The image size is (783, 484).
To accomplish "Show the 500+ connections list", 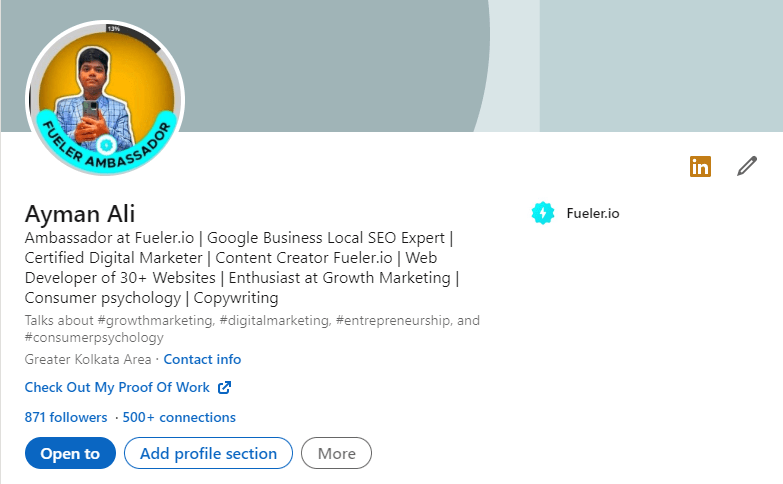I will point(179,417).
